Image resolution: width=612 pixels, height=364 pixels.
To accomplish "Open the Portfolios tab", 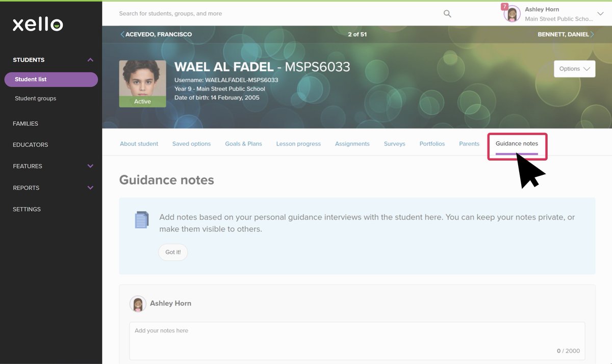I will point(432,144).
